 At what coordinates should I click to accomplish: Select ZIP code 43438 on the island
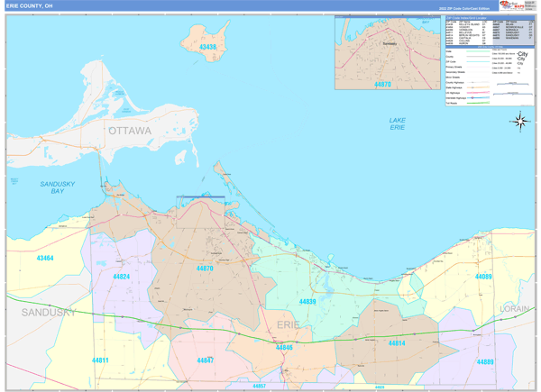208,47
